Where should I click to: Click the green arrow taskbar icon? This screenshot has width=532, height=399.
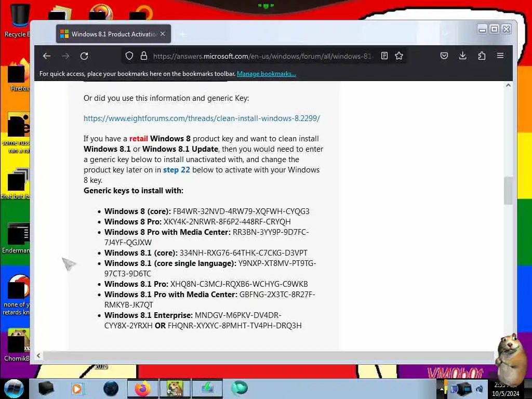pyautogui.click(x=207, y=389)
